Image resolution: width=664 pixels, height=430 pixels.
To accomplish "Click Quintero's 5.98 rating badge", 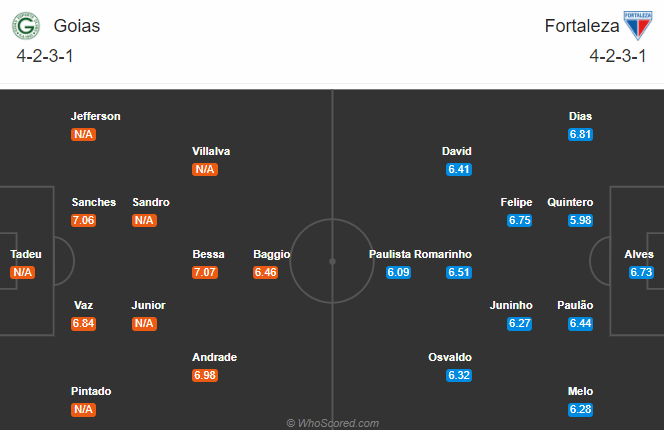I will click(x=580, y=220).
